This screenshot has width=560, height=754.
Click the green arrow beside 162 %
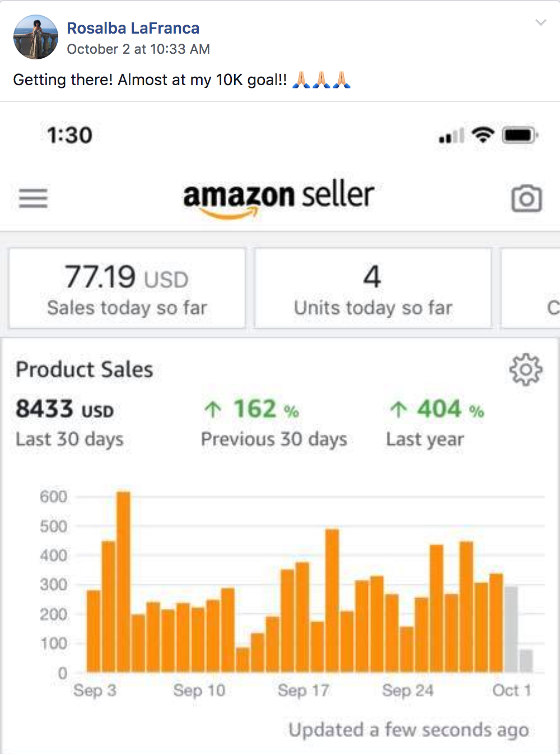pyautogui.click(x=213, y=409)
